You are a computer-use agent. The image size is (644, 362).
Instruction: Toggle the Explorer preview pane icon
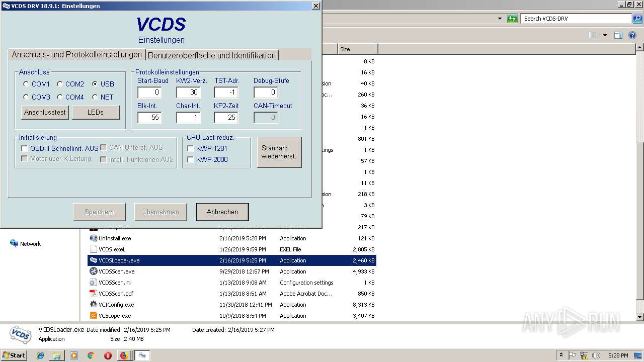pos(618,35)
